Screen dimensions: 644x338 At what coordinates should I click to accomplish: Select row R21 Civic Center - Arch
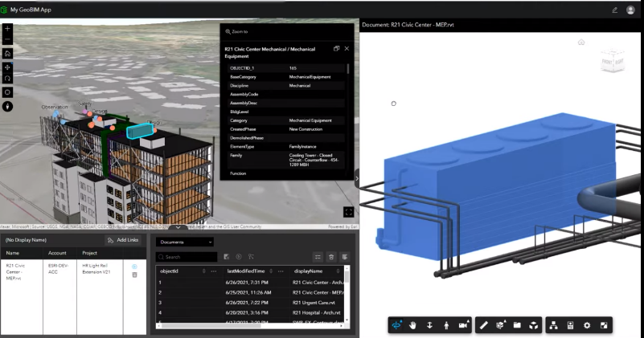[251, 283]
